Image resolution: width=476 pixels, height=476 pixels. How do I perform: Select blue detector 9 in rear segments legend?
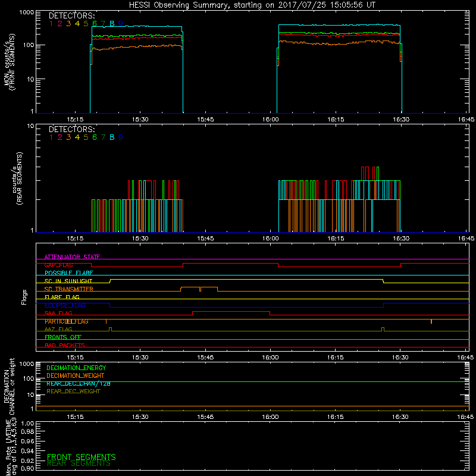point(121,137)
